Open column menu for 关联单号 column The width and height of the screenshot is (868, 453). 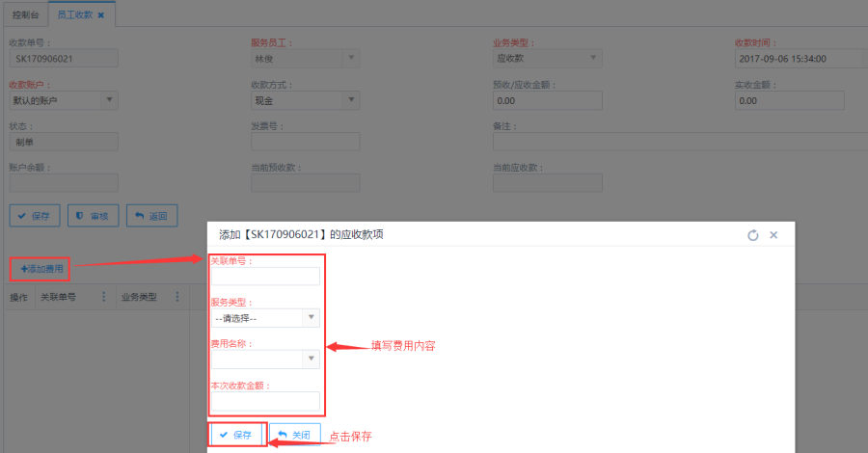pos(104,298)
